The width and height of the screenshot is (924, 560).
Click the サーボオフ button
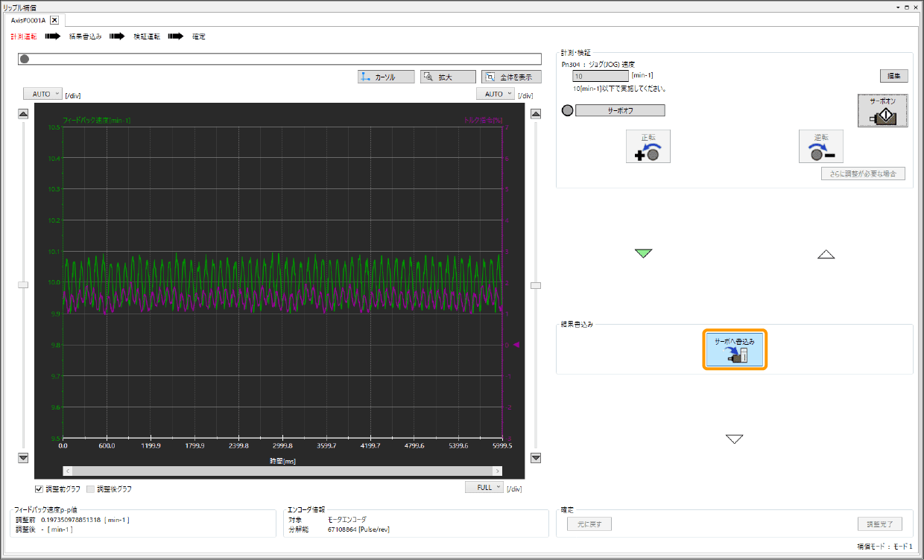click(x=620, y=110)
